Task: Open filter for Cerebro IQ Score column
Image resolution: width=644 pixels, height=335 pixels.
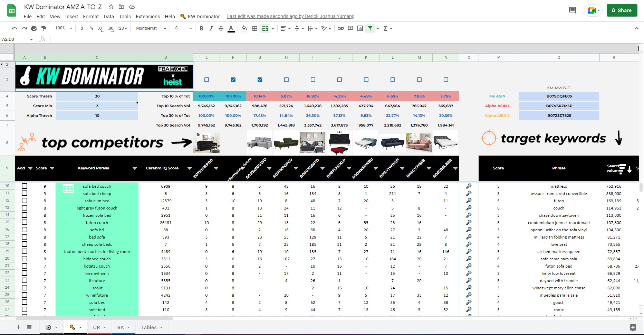Action: [189, 168]
